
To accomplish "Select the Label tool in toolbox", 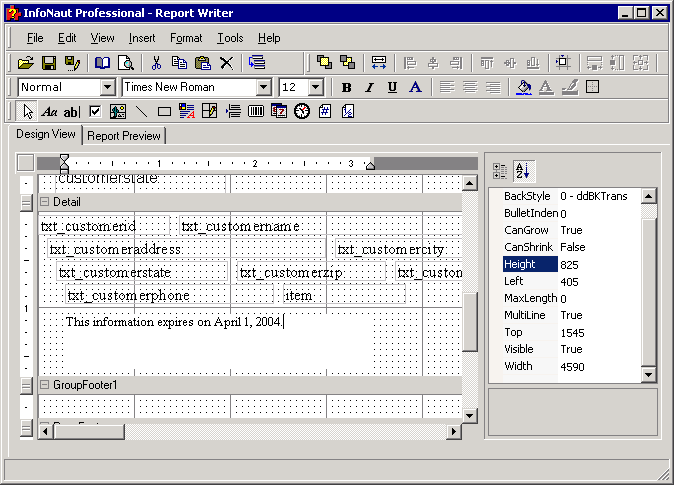I will [49, 111].
